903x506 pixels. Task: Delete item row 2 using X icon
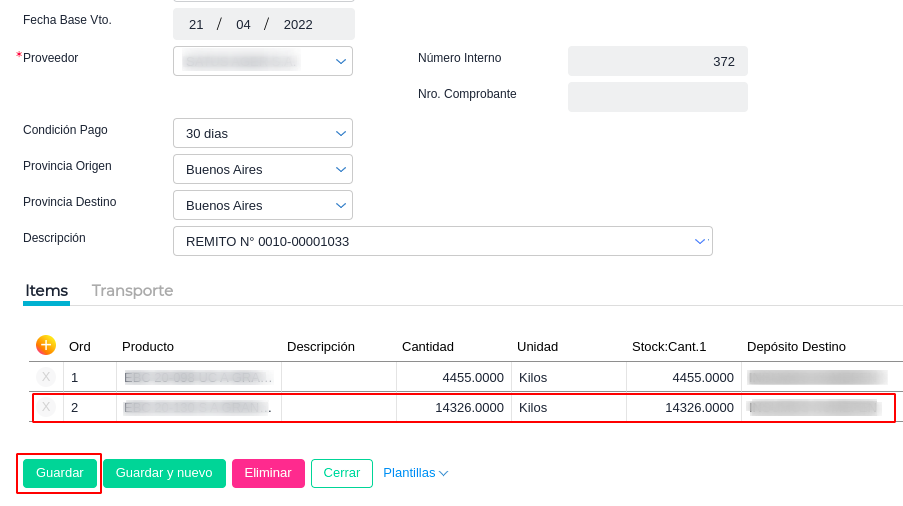[x=46, y=407]
